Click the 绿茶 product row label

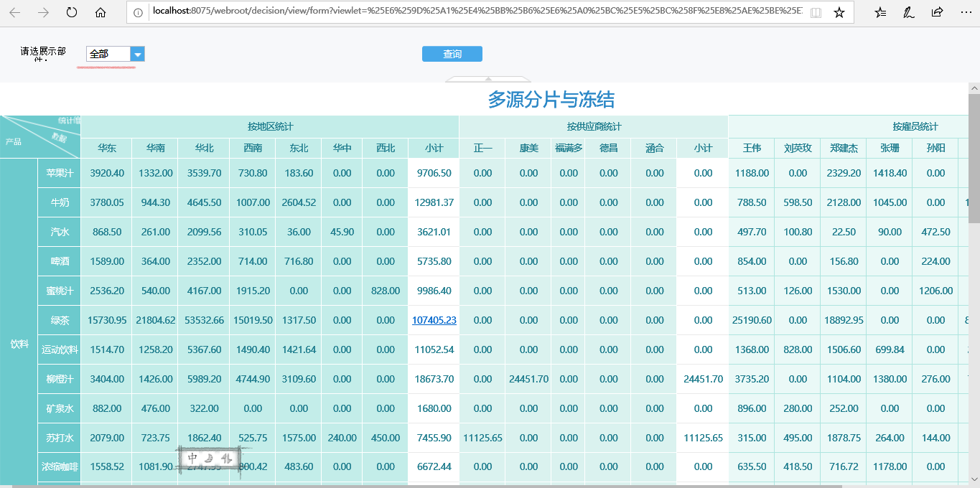coord(60,320)
